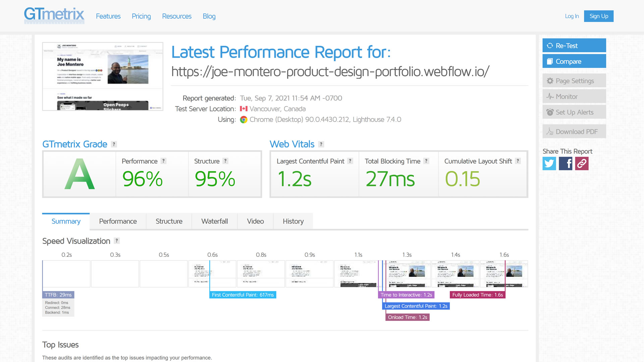This screenshot has width=644, height=362.
Task: Click the Re-Test button
Action: (x=574, y=46)
